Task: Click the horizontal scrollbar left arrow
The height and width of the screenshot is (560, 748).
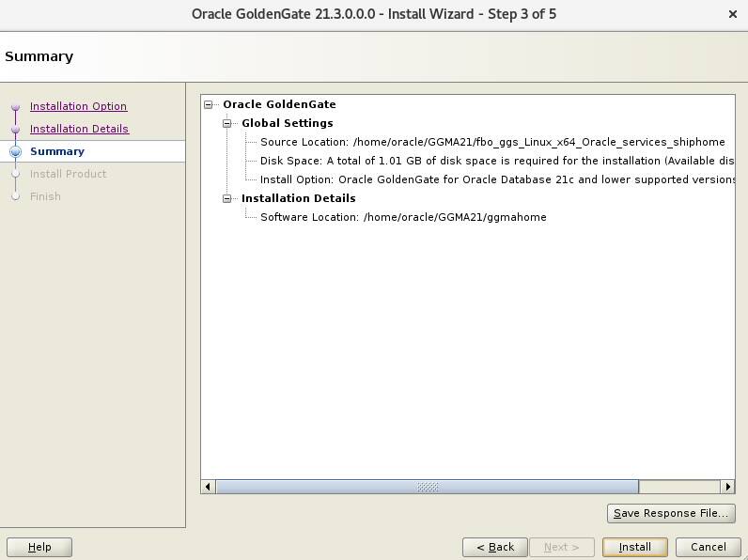Action: pos(208,487)
